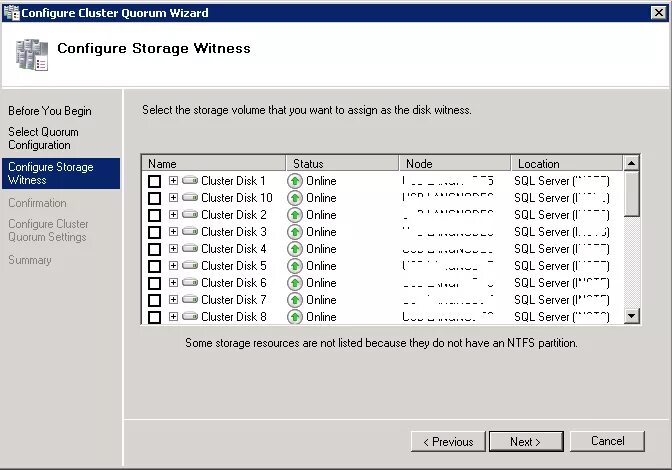Image resolution: width=672 pixels, height=470 pixels.
Task: Click the green Online arrow for Cluster Disk 6
Action: pos(295,283)
